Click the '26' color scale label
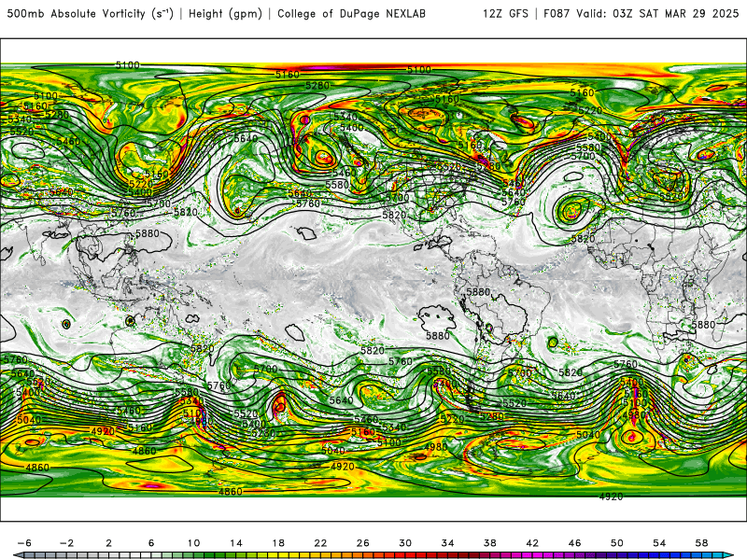Image resolution: width=747 pixels, height=560 pixels. coord(363,543)
